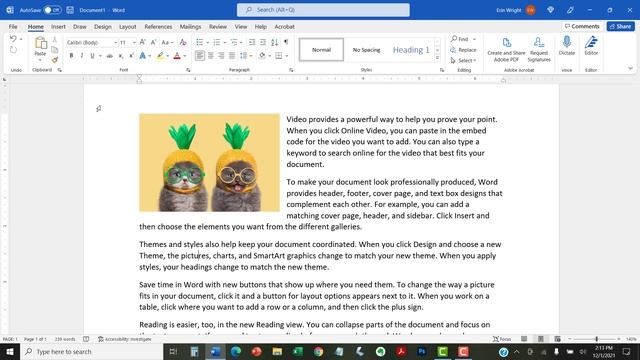
Task: Open the Font dialog launcher
Action: click(188, 70)
